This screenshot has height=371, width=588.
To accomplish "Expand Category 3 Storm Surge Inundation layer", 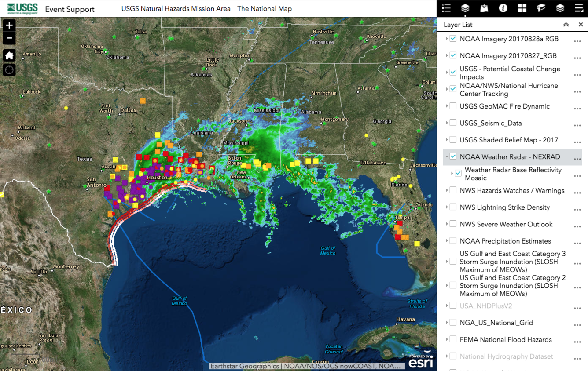I will (447, 261).
